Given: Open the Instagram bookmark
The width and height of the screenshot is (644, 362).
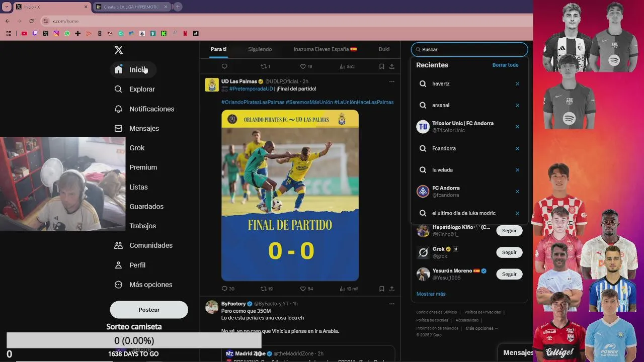Looking at the screenshot, I should pos(56,34).
